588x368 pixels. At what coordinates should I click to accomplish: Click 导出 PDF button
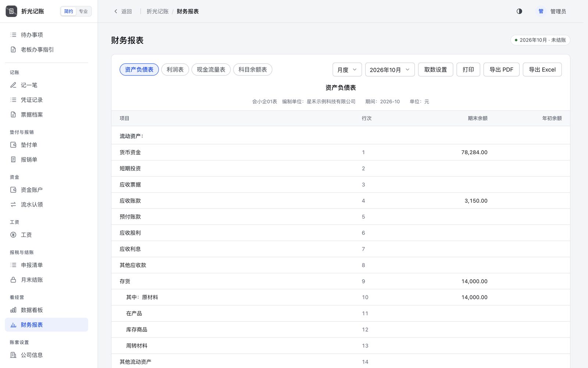pyautogui.click(x=501, y=70)
